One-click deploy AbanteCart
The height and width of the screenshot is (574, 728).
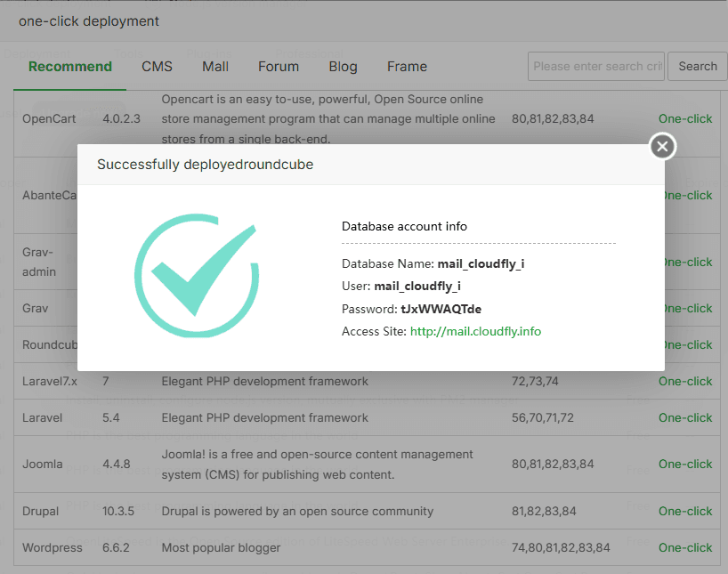pyautogui.click(x=689, y=196)
